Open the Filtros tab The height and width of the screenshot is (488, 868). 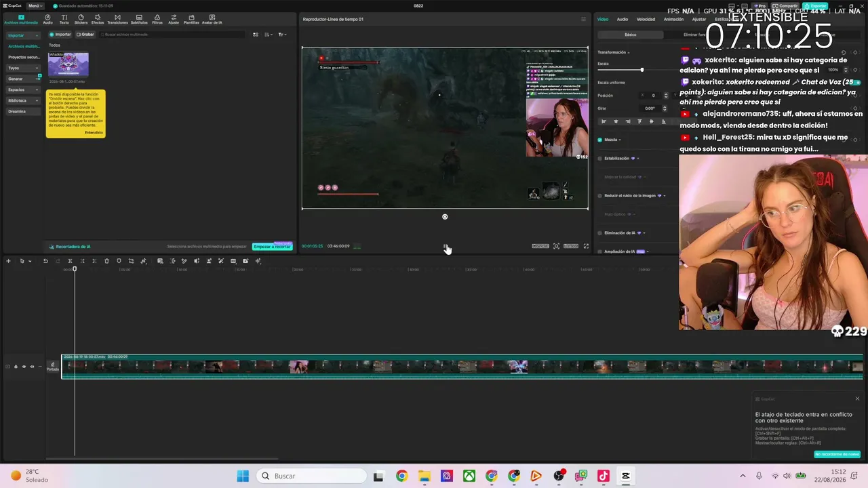pyautogui.click(x=157, y=20)
